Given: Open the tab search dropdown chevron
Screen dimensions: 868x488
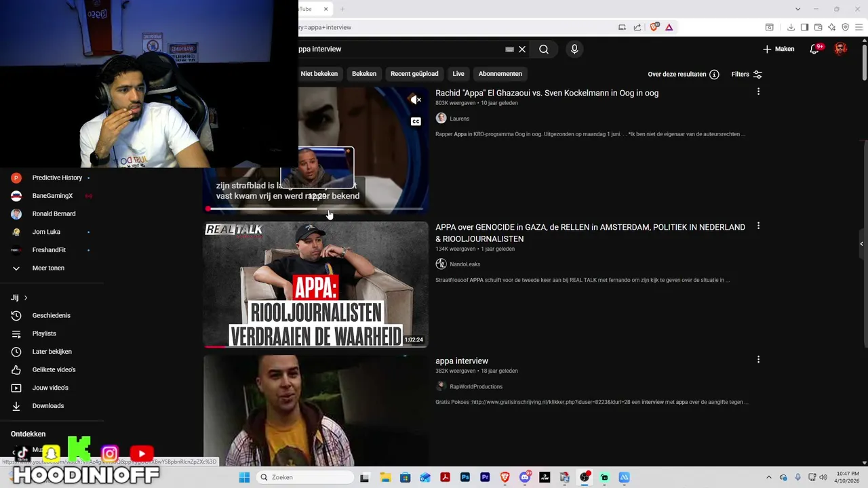Looking at the screenshot, I should [x=797, y=9].
